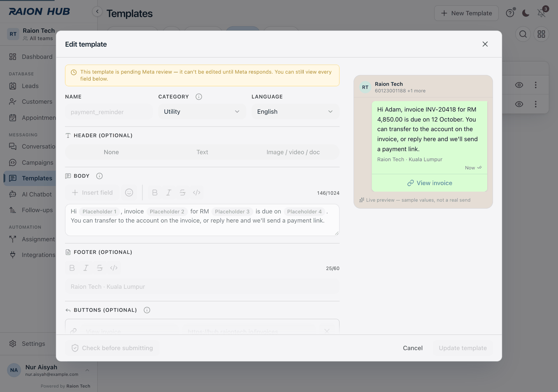
Task: Click the Body info icon
Action: pos(99,176)
